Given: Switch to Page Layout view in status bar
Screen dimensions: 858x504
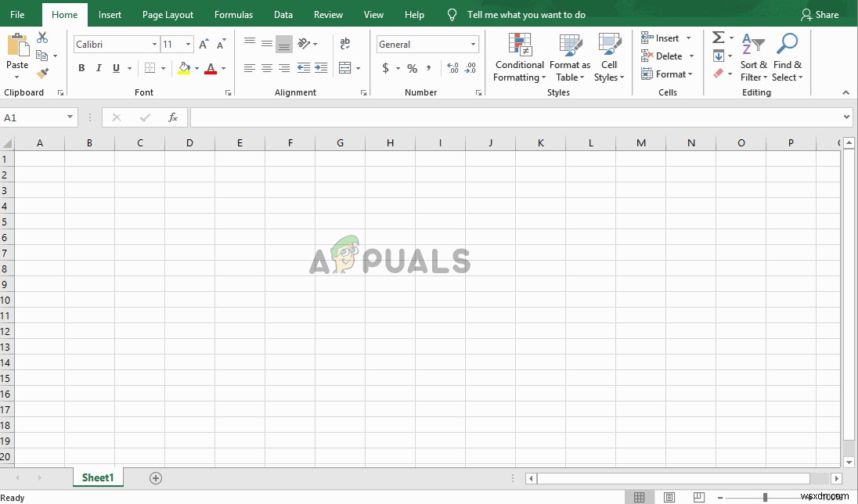Looking at the screenshot, I should click(x=669, y=497).
